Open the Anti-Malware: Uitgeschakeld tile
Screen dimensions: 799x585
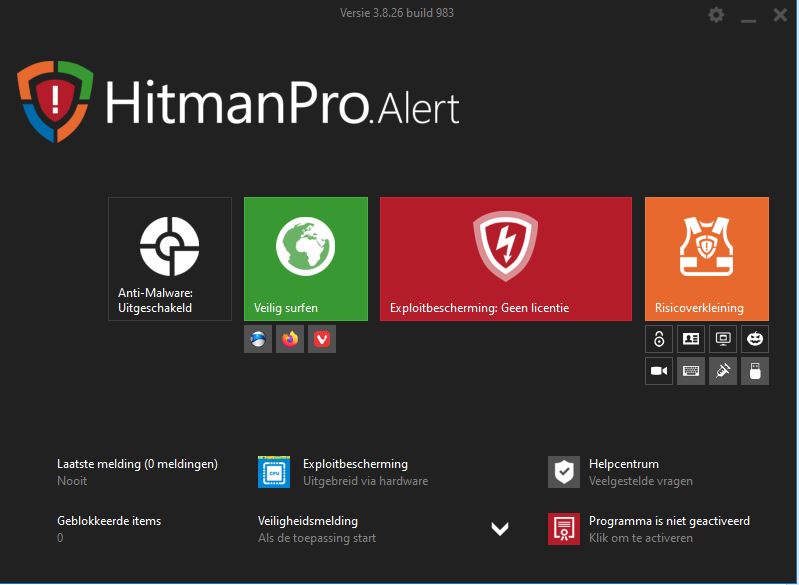(x=170, y=259)
